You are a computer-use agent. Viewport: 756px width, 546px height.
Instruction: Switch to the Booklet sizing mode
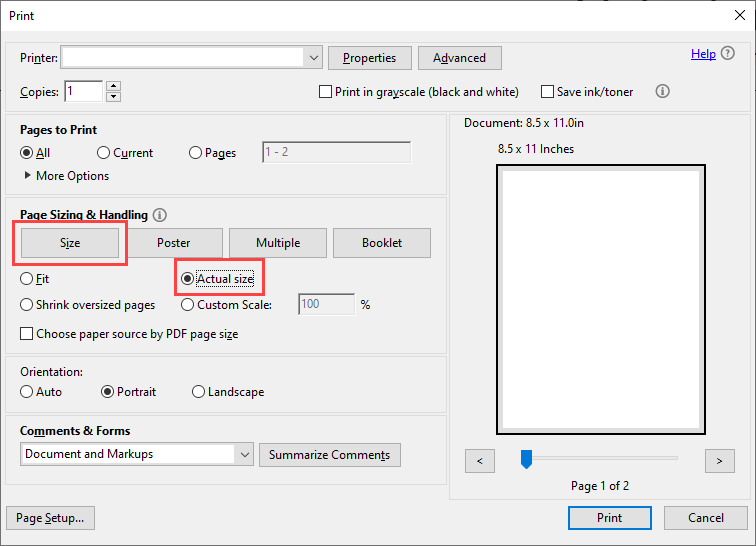pyautogui.click(x=382, y=243)
